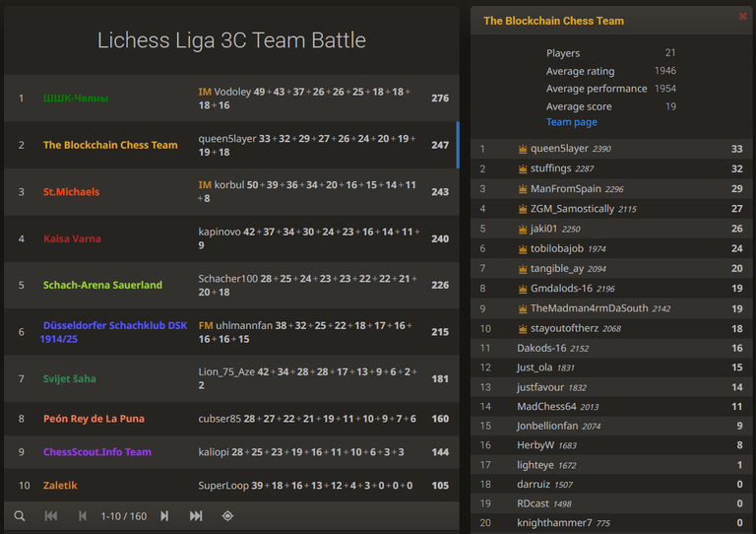Select ChessScout.Info Team row

pyautogui.click(x=231, y=452)
